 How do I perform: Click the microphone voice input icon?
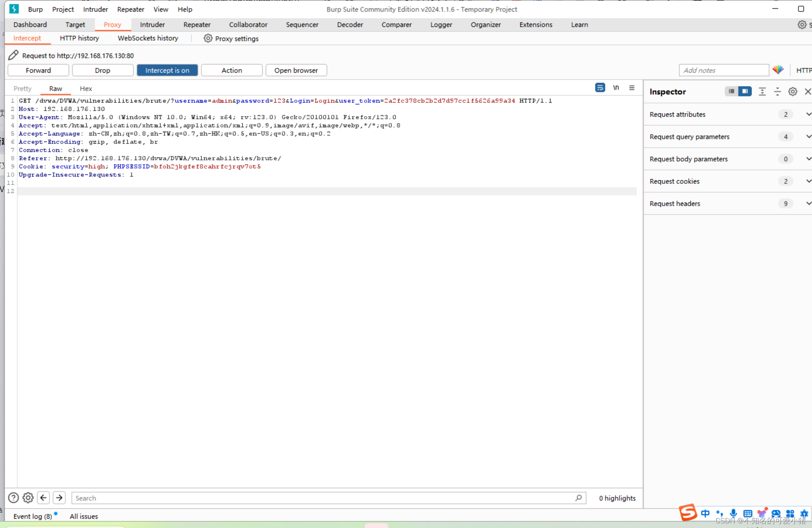pyautogui.click(x=733, y=513)
